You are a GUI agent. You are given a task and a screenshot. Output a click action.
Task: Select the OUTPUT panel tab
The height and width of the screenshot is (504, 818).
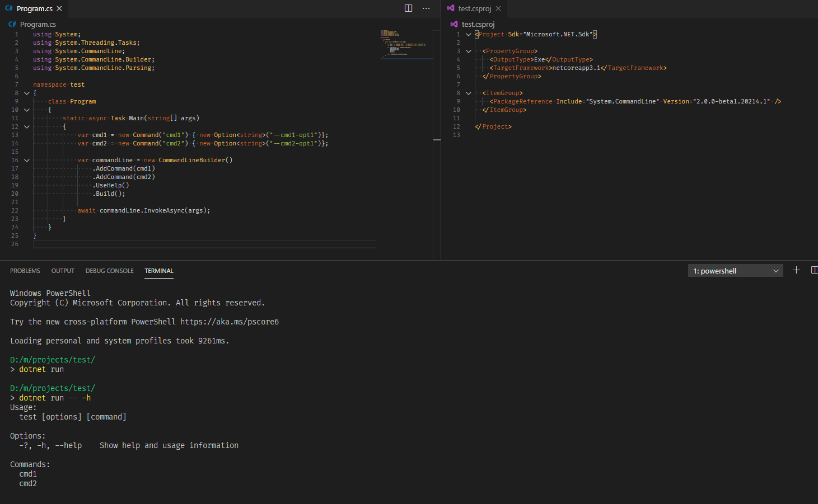click(x=62, y=271)
